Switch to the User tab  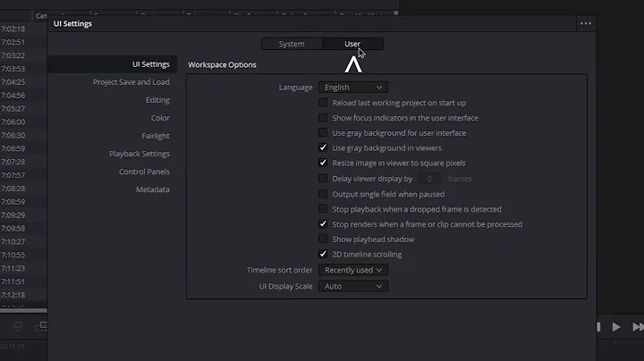[x=352, y=44]
